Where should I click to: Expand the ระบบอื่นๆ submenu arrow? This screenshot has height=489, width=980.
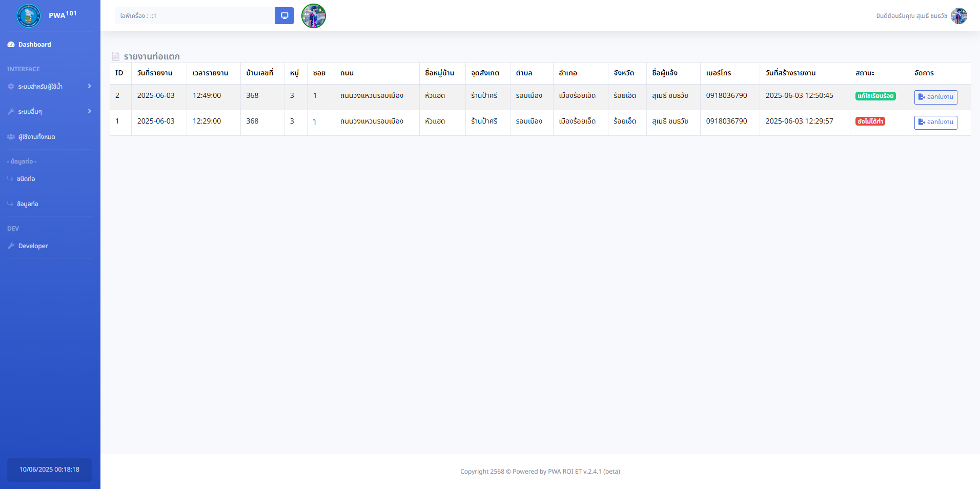[x=90, y=111]
